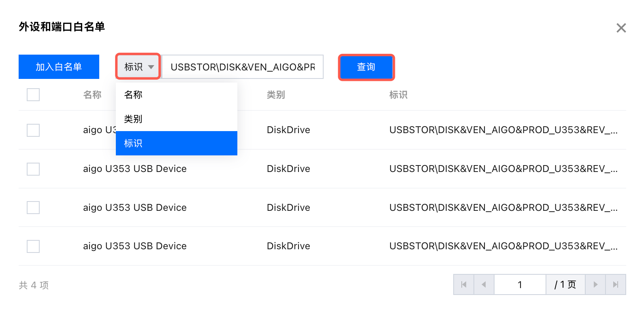
Task: Click next page arrow icon
Action: pos(595,284)
